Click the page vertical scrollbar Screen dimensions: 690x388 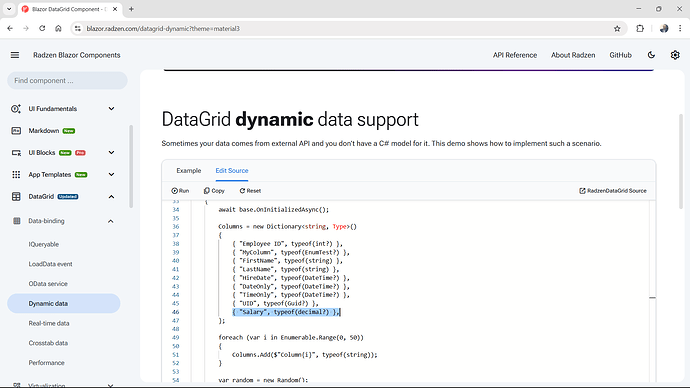tap(681, 161)
